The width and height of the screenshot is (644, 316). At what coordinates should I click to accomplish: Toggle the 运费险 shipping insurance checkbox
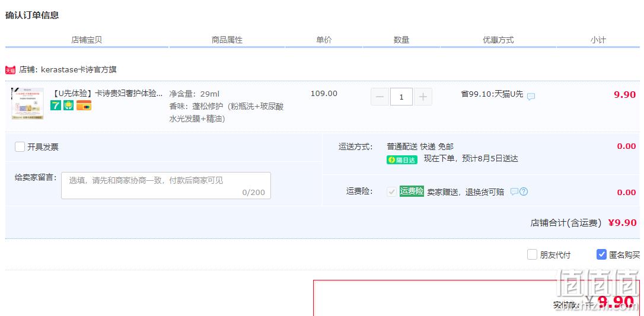(391, 191)
